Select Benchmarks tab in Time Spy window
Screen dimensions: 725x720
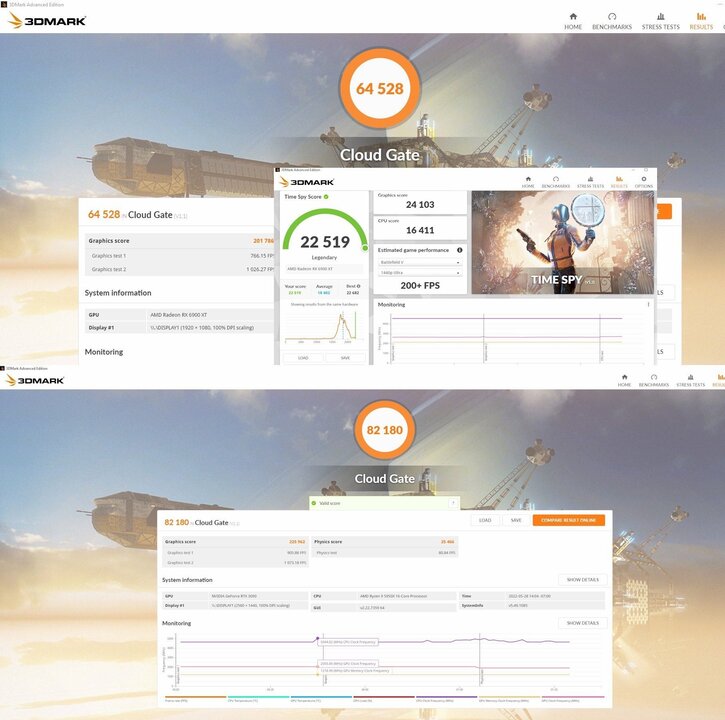coord(556,181)
